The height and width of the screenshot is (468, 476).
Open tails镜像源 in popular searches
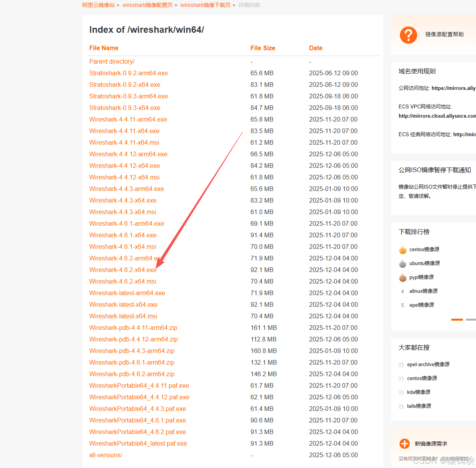pyautogui.click(x=419, y=406)
